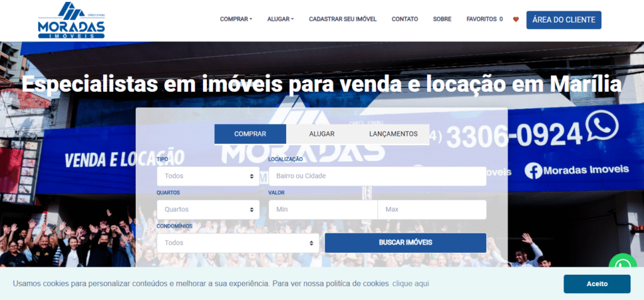This screenshot has width=644, height=300.
Task: Go to CADASTRAR SEU IMÓVEL page
Action: tap(343, 19)
